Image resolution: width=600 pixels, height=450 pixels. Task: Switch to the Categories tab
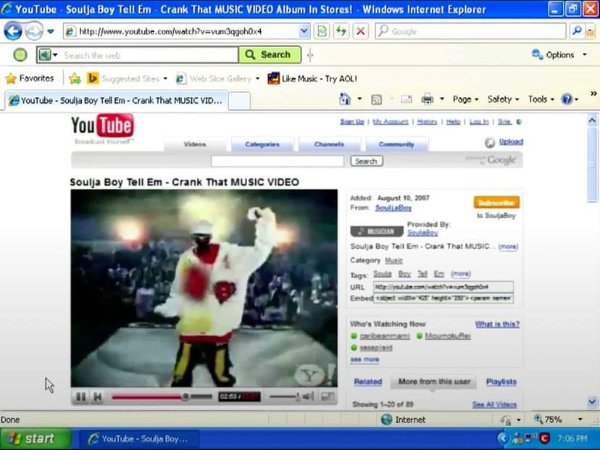click(x=262, y=144)
